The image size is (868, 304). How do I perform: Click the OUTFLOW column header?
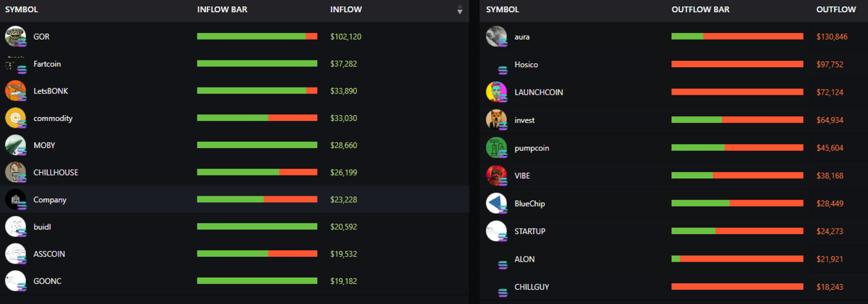click(x=836, y=9)
